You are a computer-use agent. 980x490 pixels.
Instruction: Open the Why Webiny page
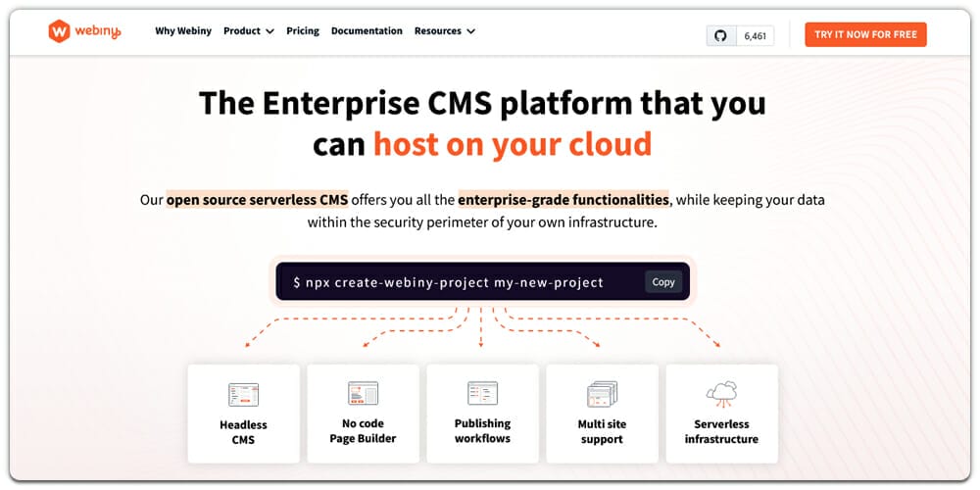click(x=183, y=31)
